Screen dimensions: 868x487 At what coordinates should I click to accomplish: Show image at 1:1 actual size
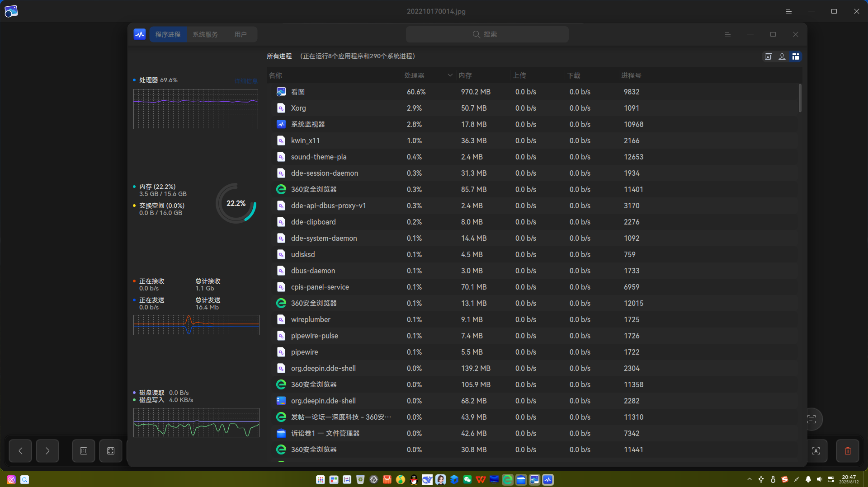84,451
